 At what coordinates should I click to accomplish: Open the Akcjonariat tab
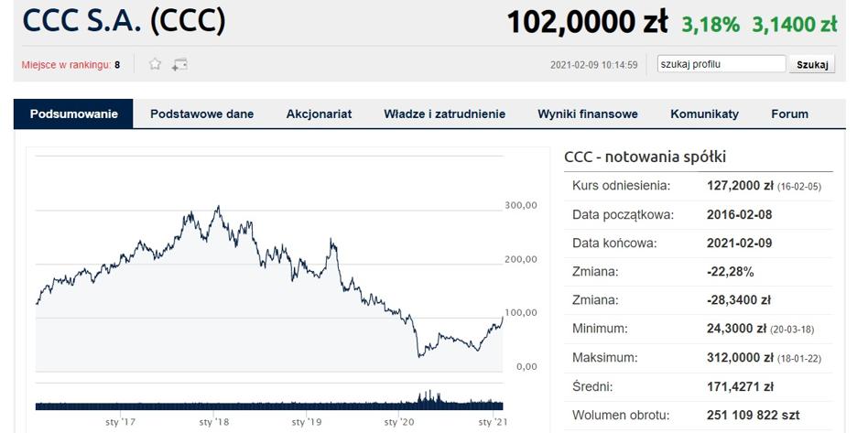319,114
